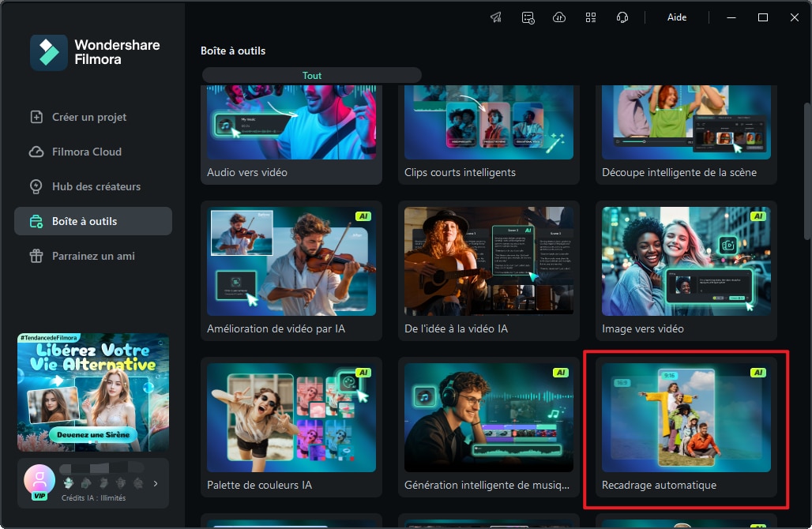Open the Aide menu
The image size is (812, 529).
click(677, 17)
